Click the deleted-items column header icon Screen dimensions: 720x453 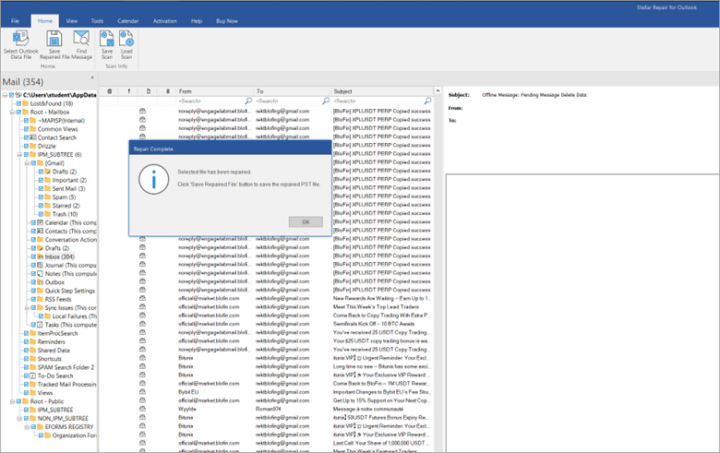pyautogui.click(x=110, y=91)
